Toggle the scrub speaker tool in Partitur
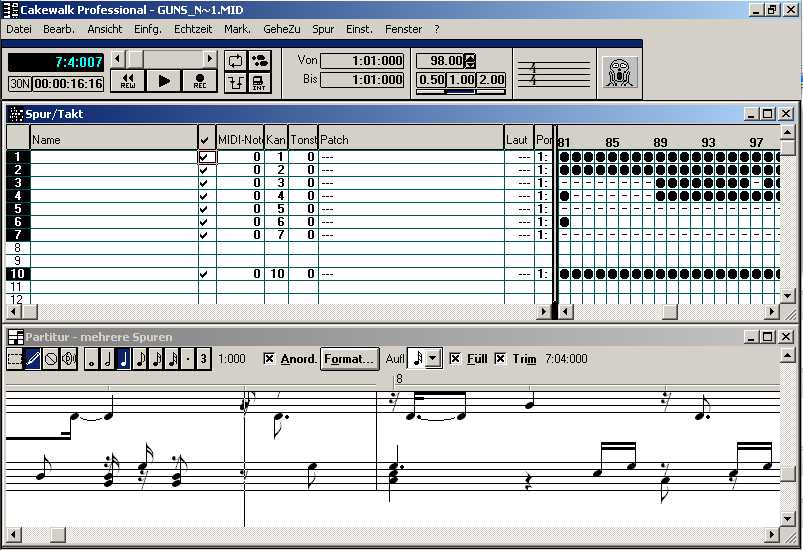Viewport: 803px width, 550px height. 69,359
